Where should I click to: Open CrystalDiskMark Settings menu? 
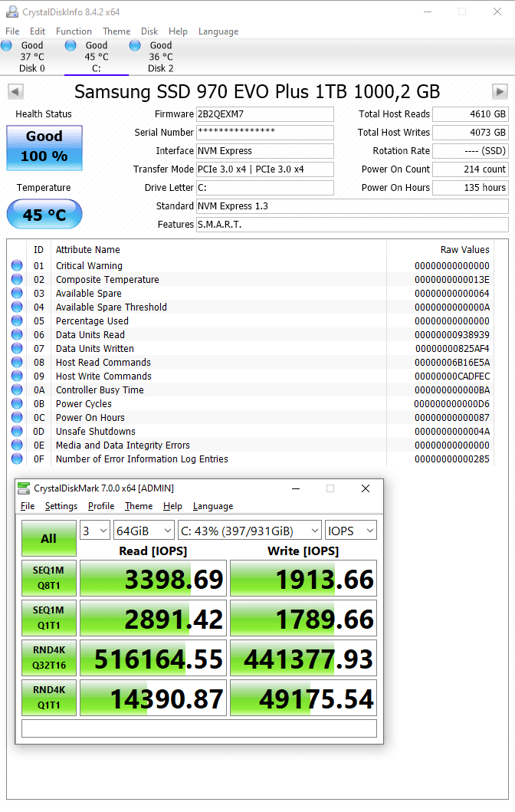61,506
